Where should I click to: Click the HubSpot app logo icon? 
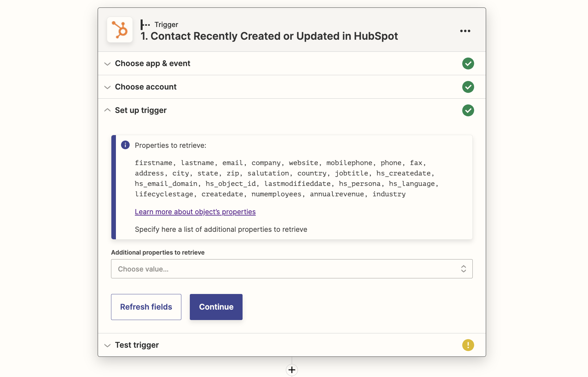coord(120,30)
